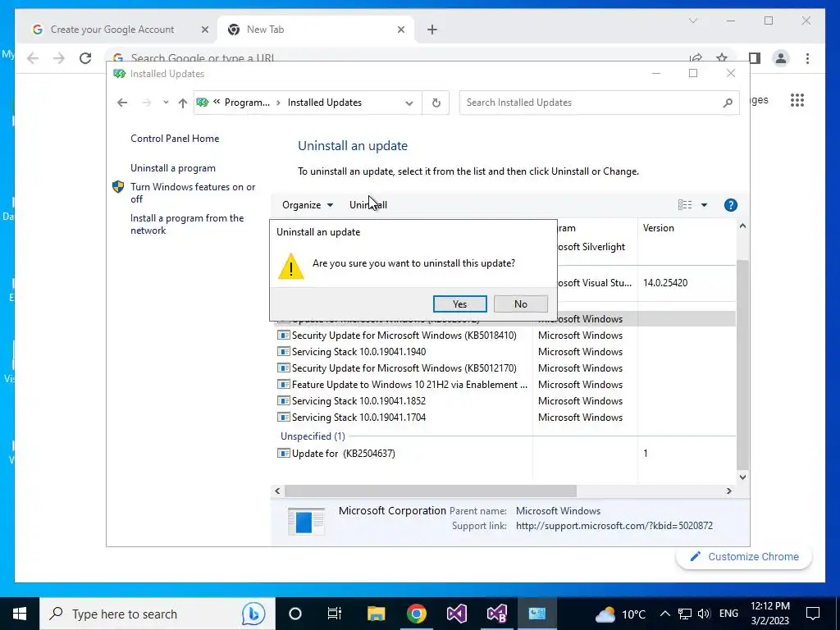Open the view options dropdown arrow
Screen dimensions: 840x630
coord(704,204)
